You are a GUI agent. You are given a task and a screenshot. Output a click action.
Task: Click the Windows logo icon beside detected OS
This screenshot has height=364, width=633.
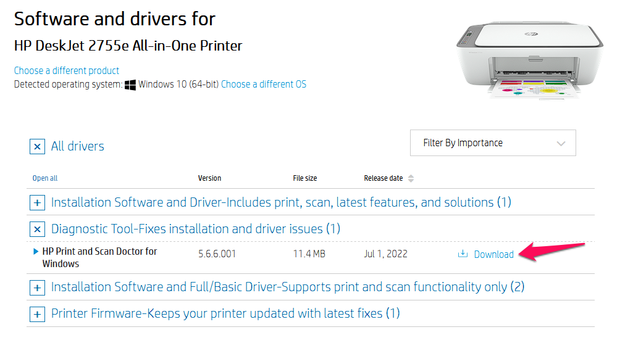(130, 85)
